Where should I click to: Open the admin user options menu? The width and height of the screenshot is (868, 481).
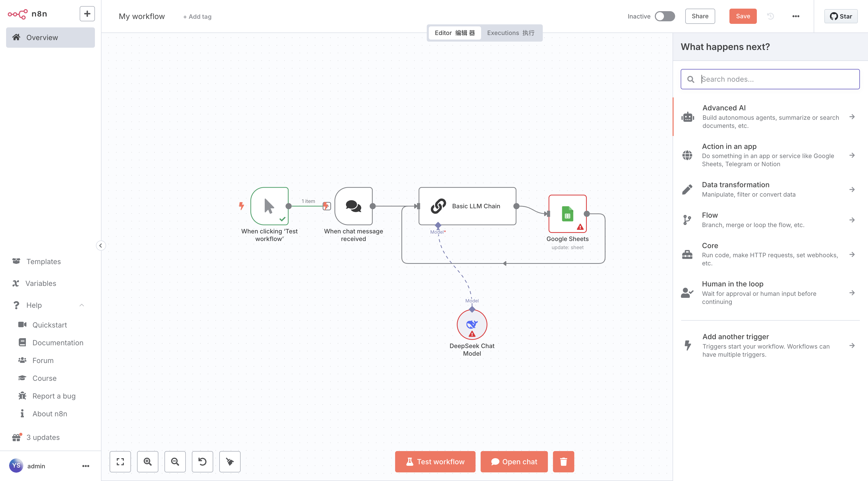(86, 466)
